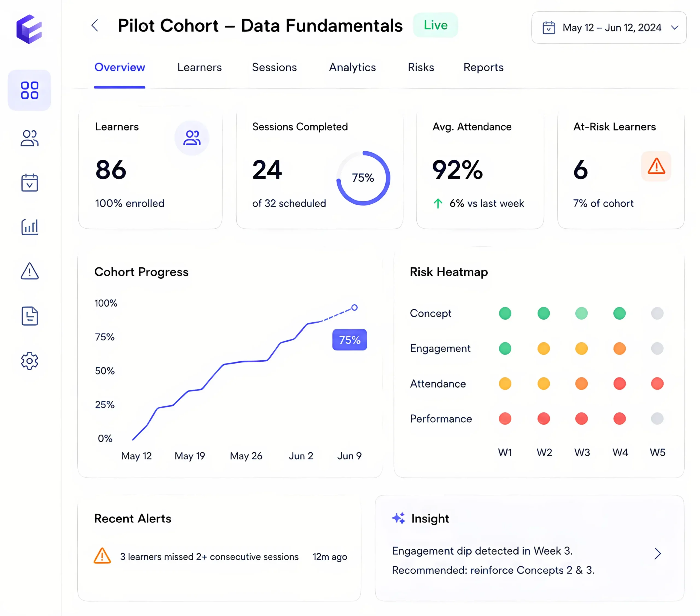Open the calendar sessions icon in sidebar
Screen dimensions: 700x616
tap(30, 182)
